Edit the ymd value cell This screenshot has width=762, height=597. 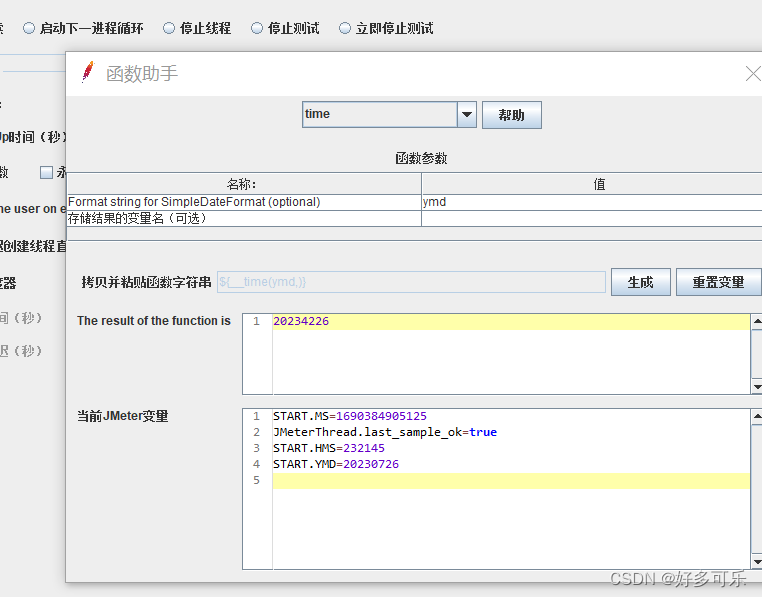(591, 202)
